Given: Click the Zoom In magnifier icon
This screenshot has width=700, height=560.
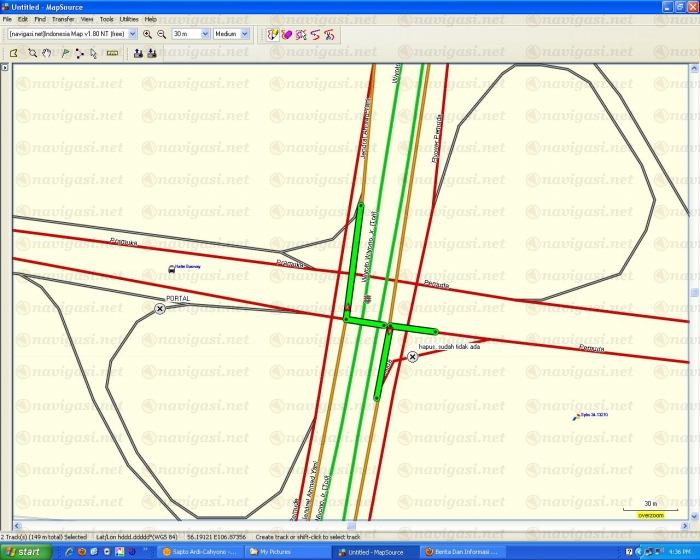Looking at the screenshot, I should 147,34.
